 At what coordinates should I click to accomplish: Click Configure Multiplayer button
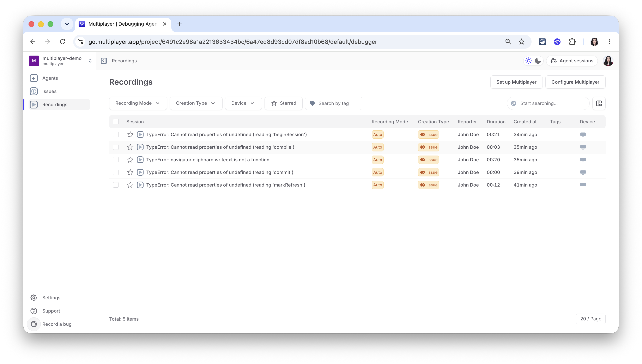point(575,82)
